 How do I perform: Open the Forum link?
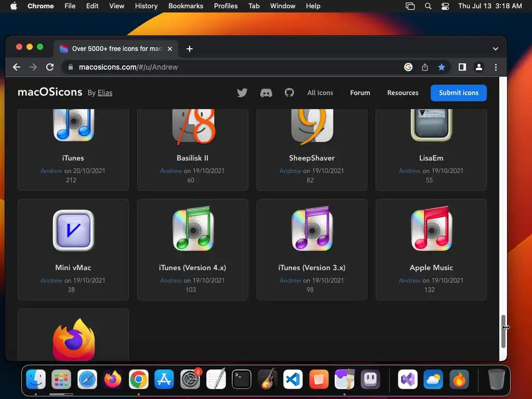click(360, 92)
